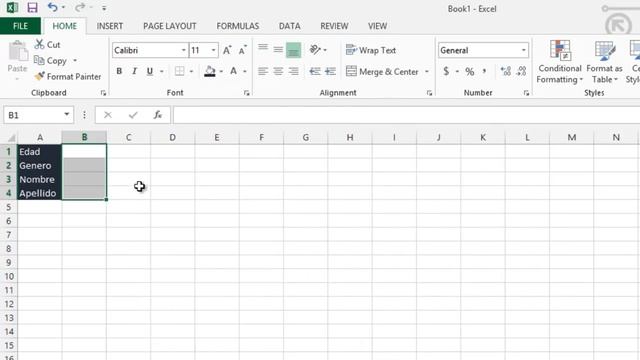Apply the font color A button
The height and width of the screenshot is (360, 640).
click(233, 71)
